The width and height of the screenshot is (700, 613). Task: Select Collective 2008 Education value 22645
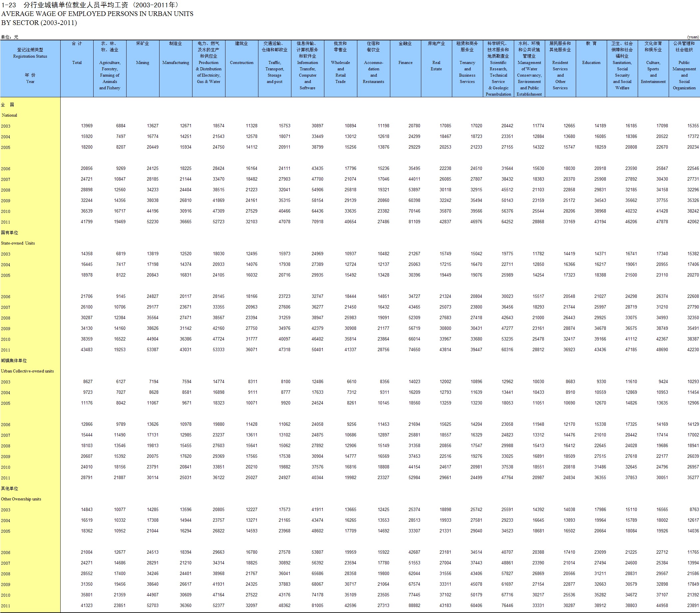(x=600, y=446)
